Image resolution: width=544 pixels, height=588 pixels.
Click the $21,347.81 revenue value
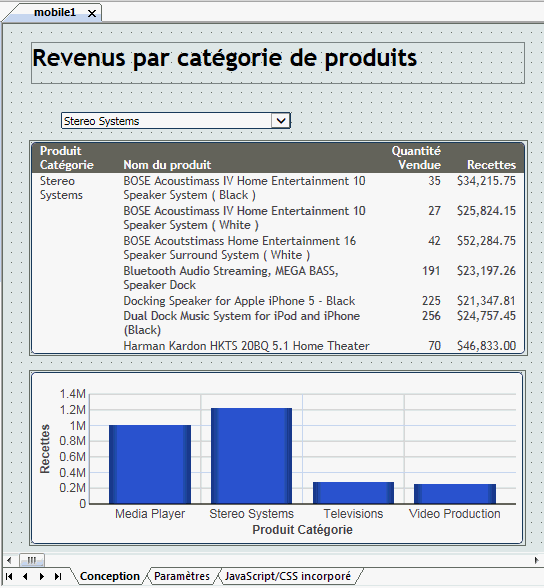[x=486, y=301]
